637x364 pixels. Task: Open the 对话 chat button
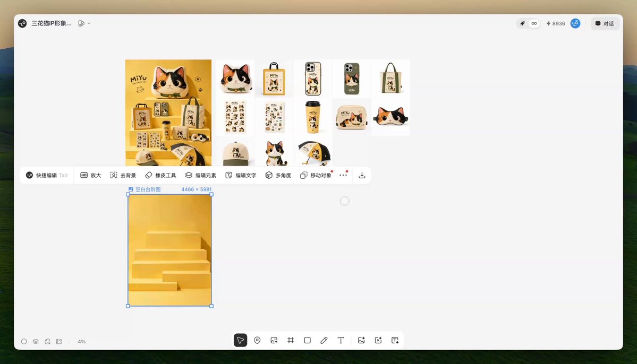[605, 23]
